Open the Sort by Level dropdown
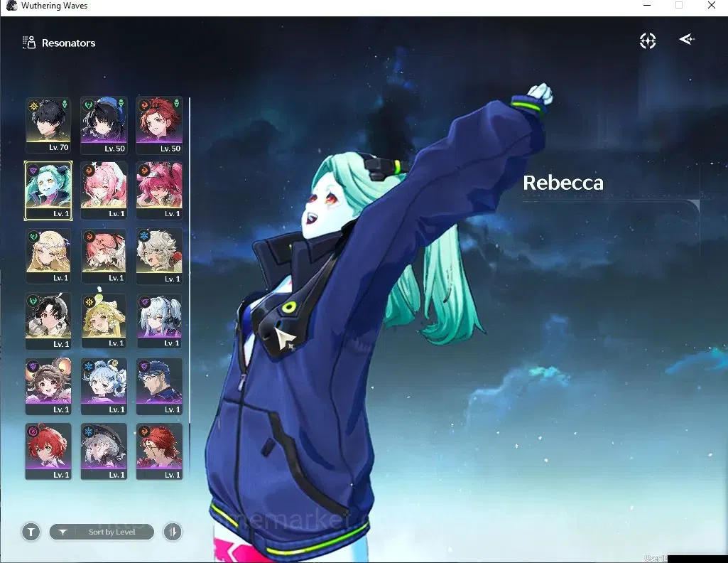The width and height of the screenshot is (728, 563). click(102, 532)
